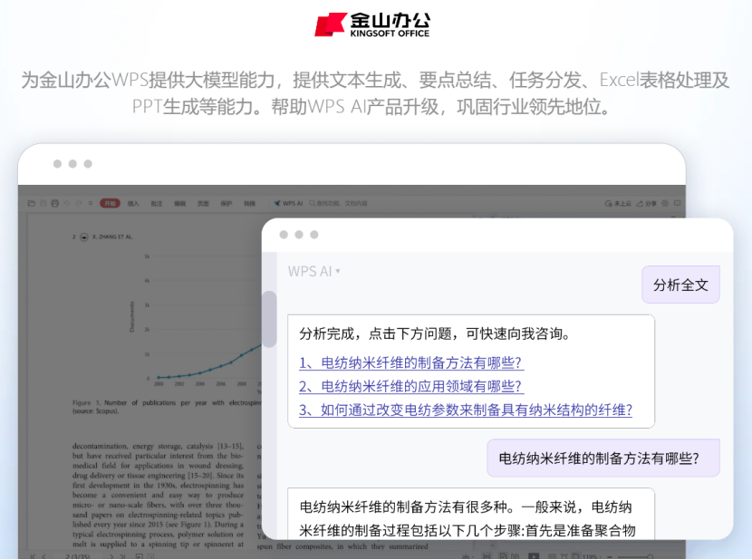Click the Figure 1 caption text

click(167, 407)
